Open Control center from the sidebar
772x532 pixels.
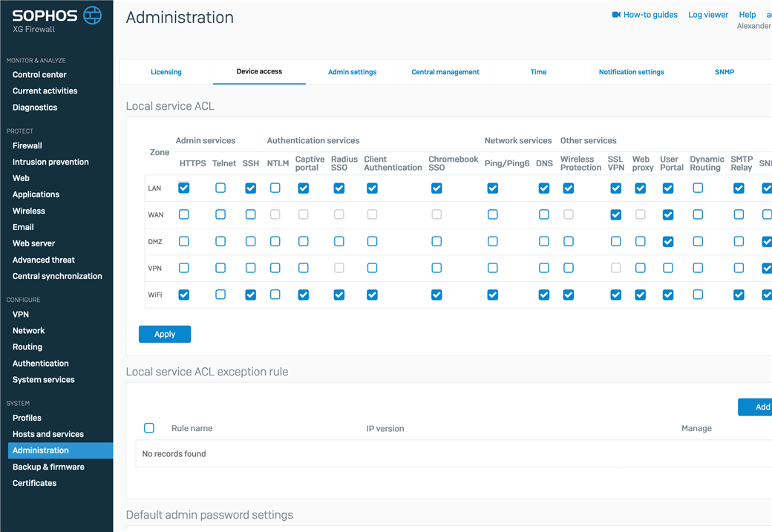pyautogui.click(x=39, y=75)
